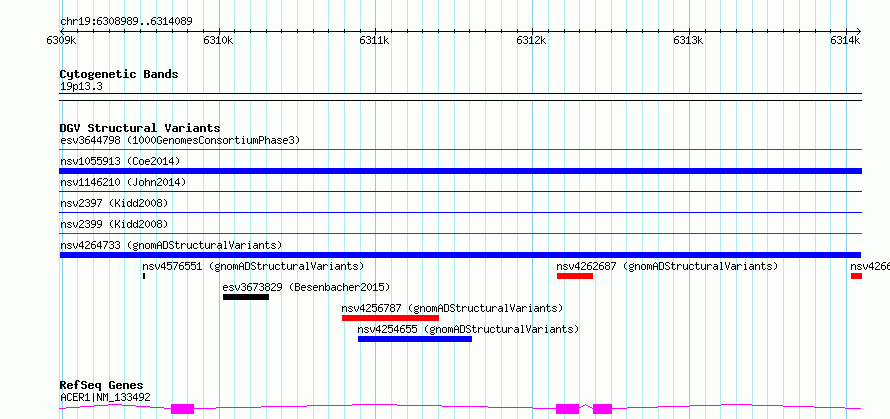Select variant label nsv4264733 (gnomADStructuralVariants)
This screenshot has width=890, height=419.
(x=171, y=245)
